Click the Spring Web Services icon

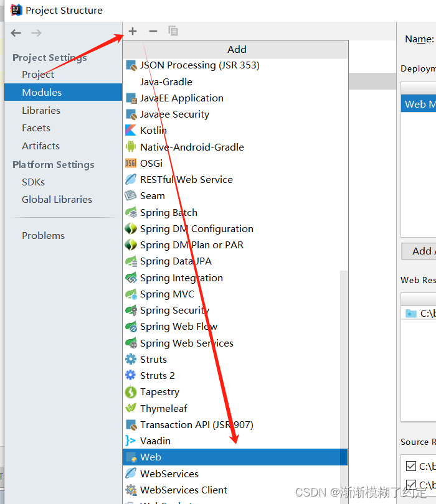point(131,343)
